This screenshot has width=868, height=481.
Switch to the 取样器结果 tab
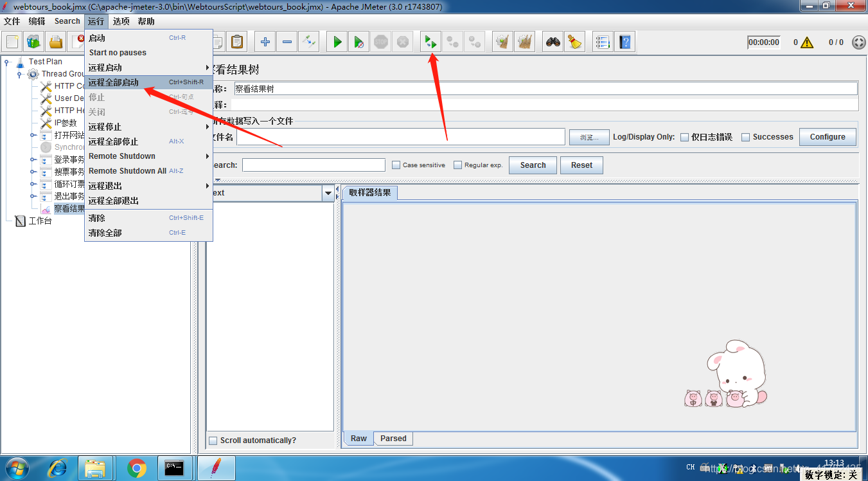tap(370, 192)
